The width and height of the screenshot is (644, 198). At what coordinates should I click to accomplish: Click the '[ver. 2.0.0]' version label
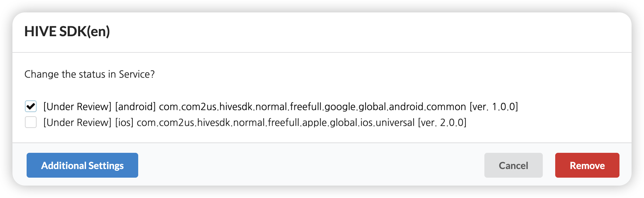point(442,122)
